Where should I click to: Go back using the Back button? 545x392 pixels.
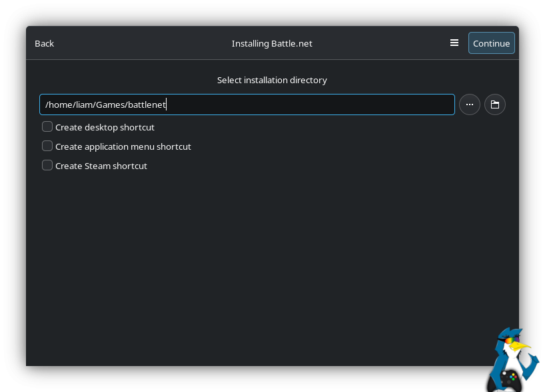[45, 43]
